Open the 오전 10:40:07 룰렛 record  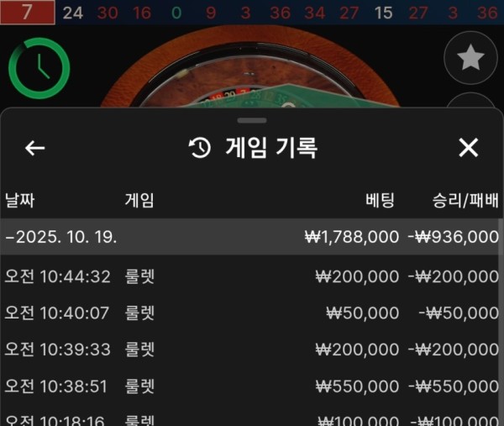pyautogui.click(x=249, y=313)
